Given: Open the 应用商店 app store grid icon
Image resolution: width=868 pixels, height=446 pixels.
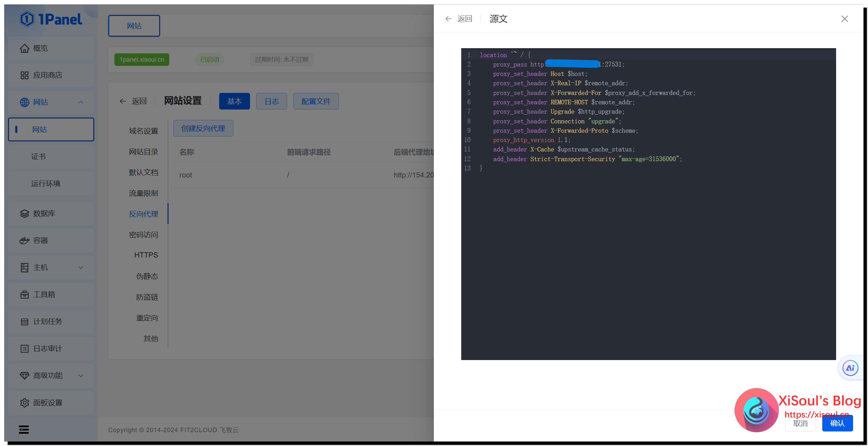Looking at the screenshot, I should coord(24,75).
